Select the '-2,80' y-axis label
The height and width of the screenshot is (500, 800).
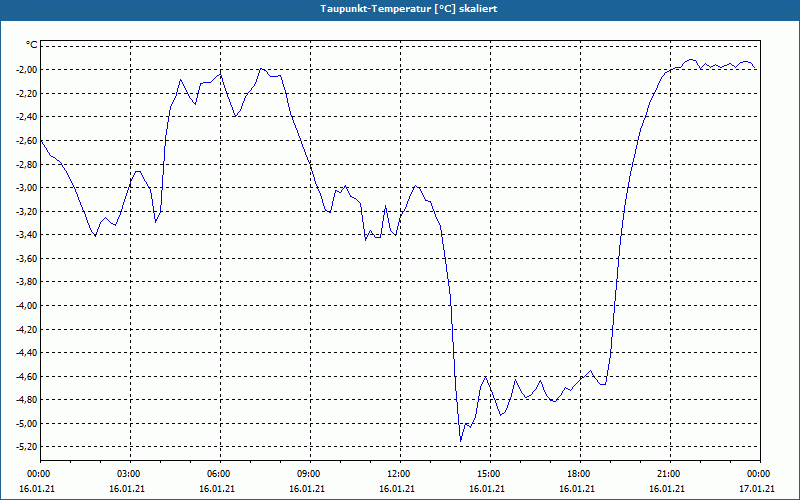click(27, 164)
